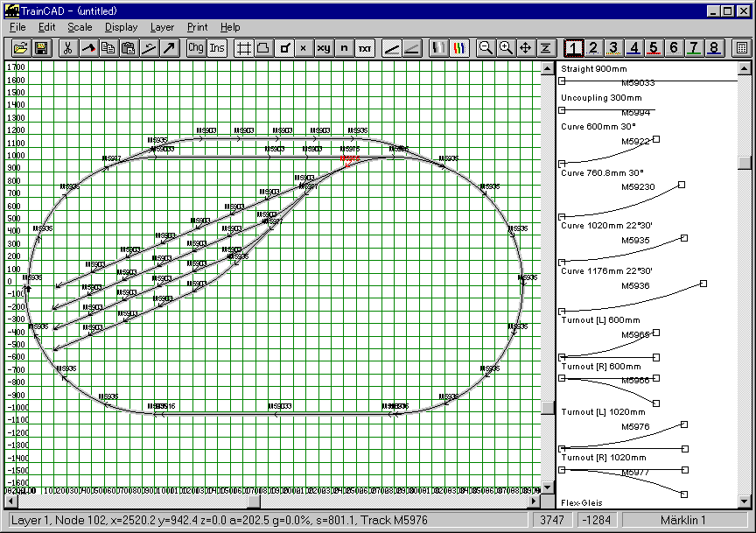Toggle the grid display button
The width and height of the screenshot is (756, 533).
243,48
